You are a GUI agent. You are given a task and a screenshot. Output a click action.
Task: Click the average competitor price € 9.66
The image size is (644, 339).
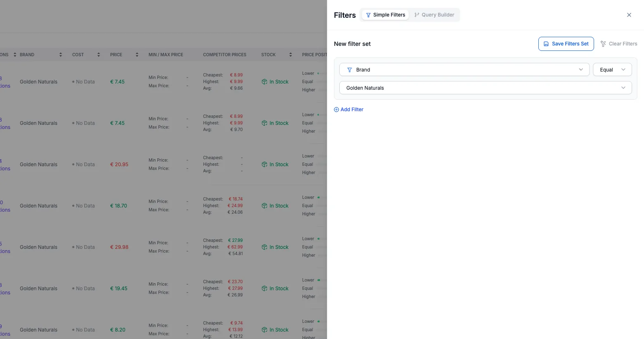point(237,88)
